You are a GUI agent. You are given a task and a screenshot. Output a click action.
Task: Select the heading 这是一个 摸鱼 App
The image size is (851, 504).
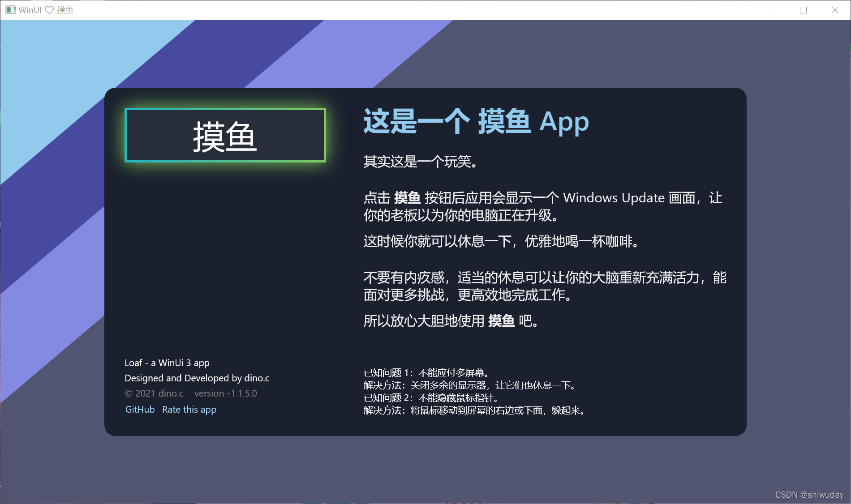click(476, 123)
